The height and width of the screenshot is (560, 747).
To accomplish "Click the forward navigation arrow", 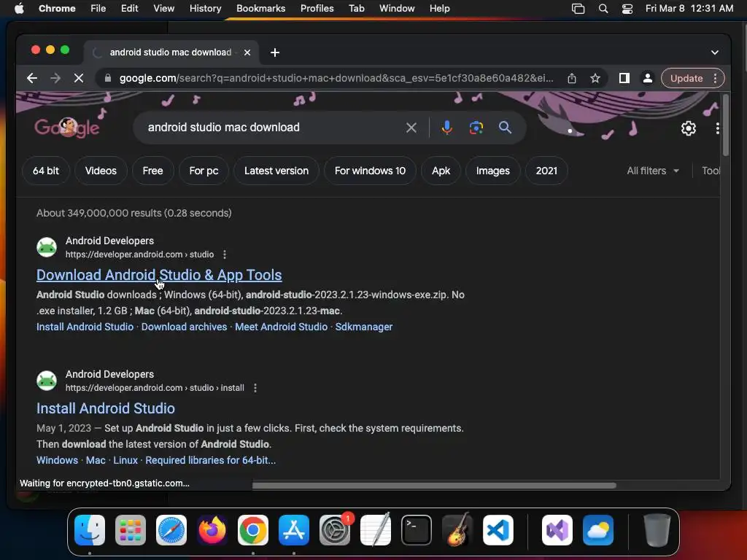I will pos(55,78).
